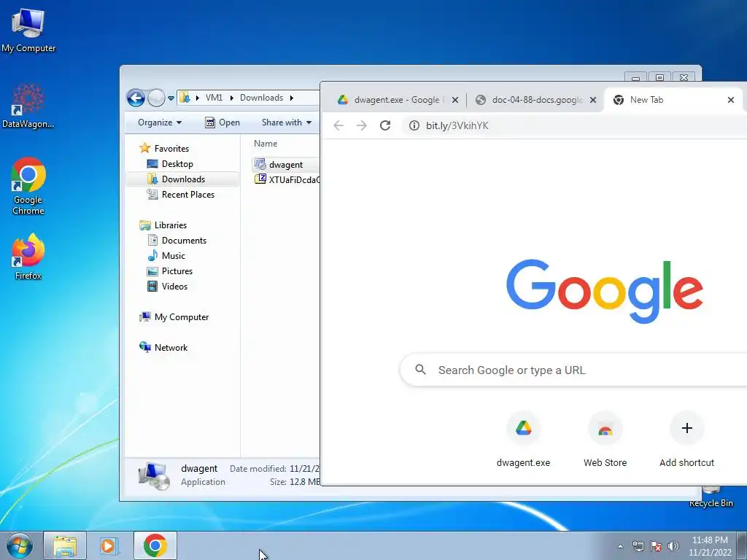Expand the arrow before VM1 in path
Screen dimensions: 747x560
point(197,98)
